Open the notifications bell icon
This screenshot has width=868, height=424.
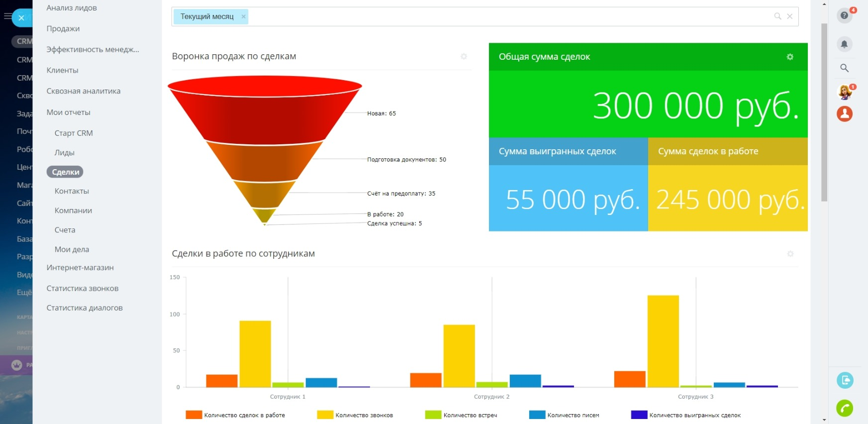(x=844, y=44)
